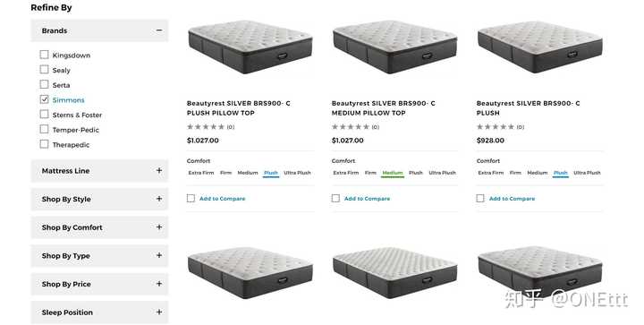Click the plus icon beside Sleep Position

click(159, 312)
